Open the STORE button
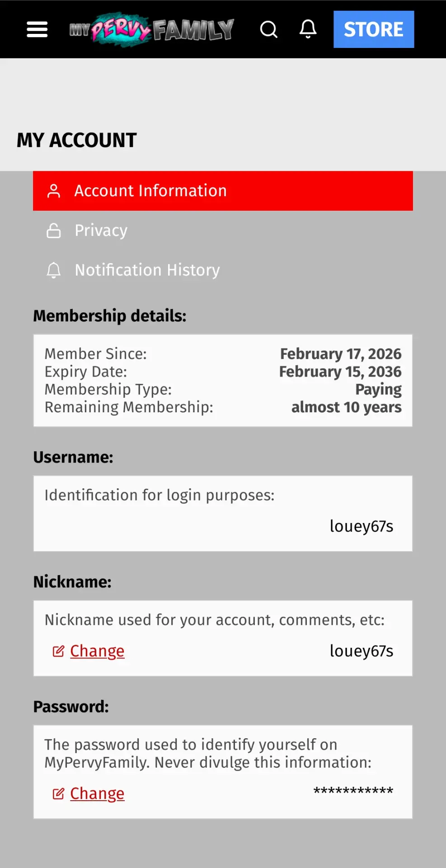446x868 pixels. [374, 29]
